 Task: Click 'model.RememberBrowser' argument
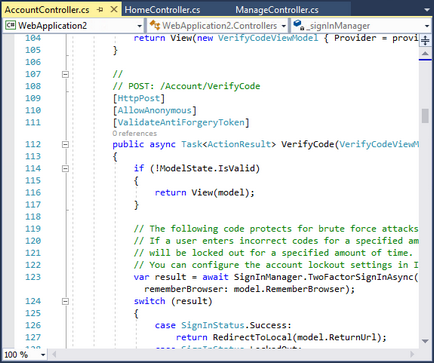tap(289, 289)
